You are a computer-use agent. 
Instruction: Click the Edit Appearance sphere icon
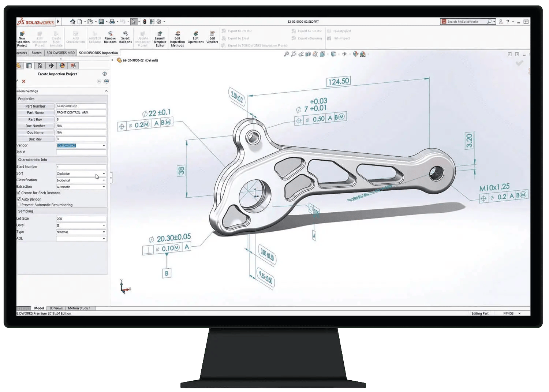pos(355,54)
